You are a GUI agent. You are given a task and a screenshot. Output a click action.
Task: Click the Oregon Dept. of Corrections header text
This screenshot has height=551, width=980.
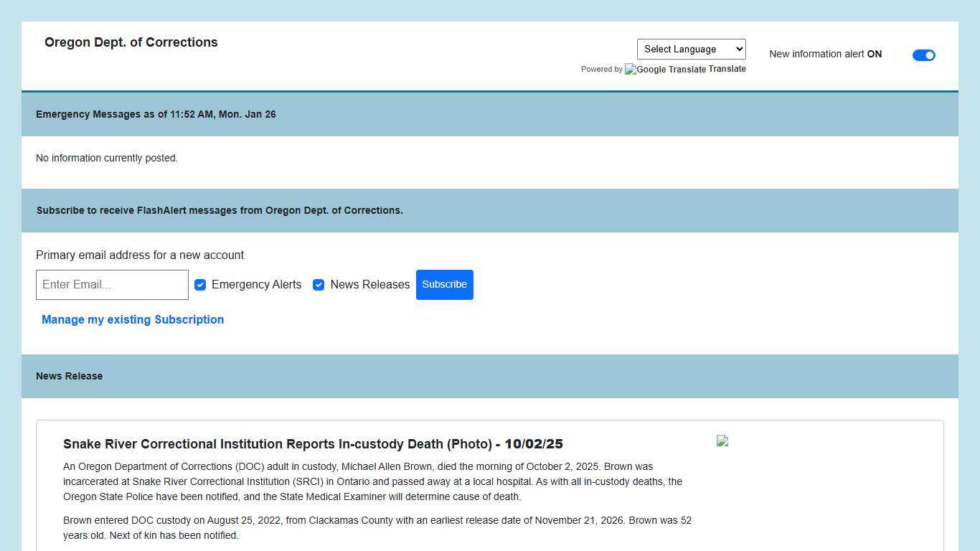coord(131,42)
